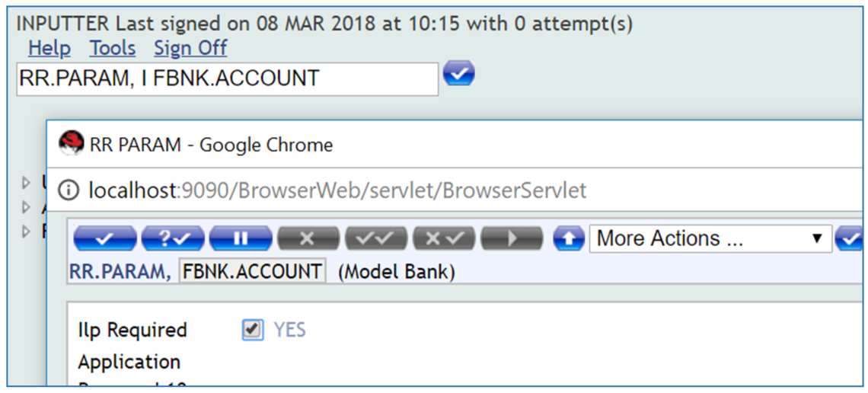Click the command line input field
Viewport: 868px width, 393px height.
(x=227, y=78)
